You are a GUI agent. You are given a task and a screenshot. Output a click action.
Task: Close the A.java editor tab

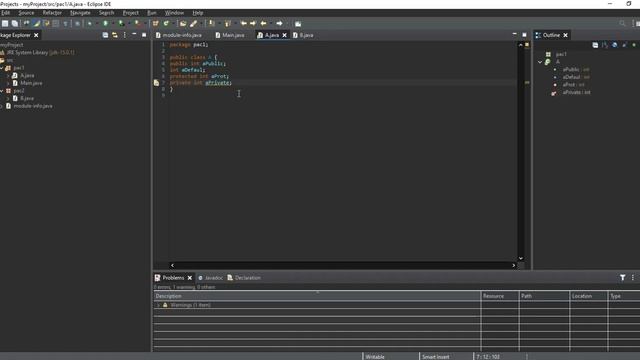[284, 36]
